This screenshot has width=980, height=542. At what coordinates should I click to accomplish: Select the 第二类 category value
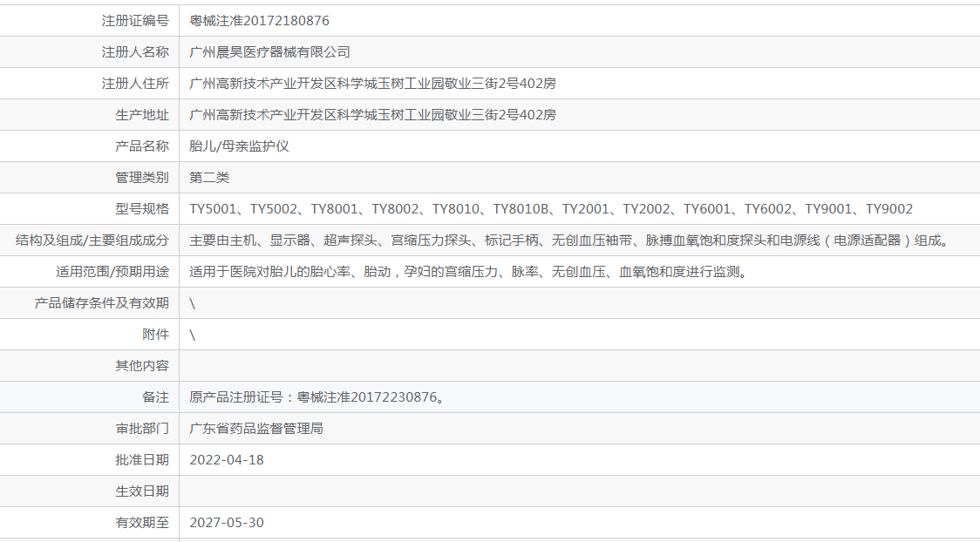209,178
